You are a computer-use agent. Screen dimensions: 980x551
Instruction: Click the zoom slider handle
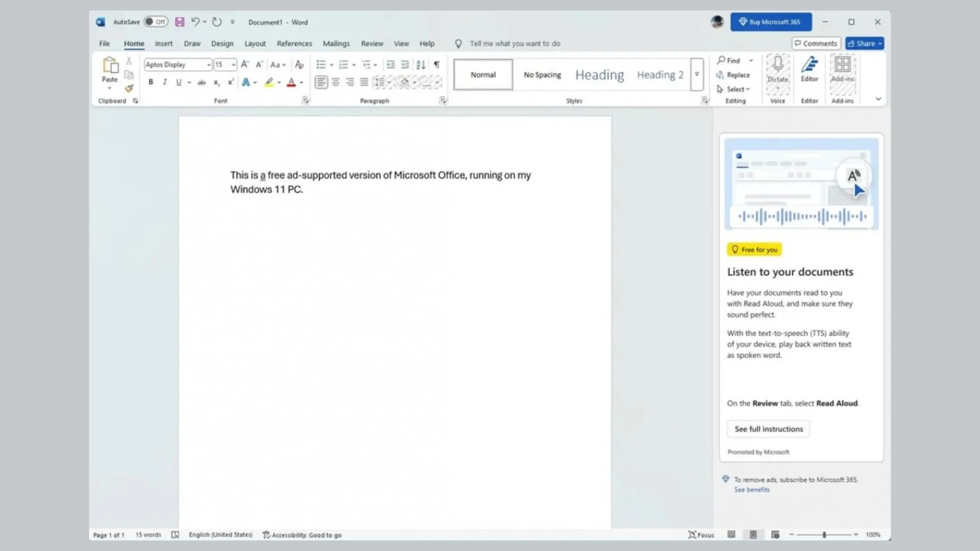(824, 535)
